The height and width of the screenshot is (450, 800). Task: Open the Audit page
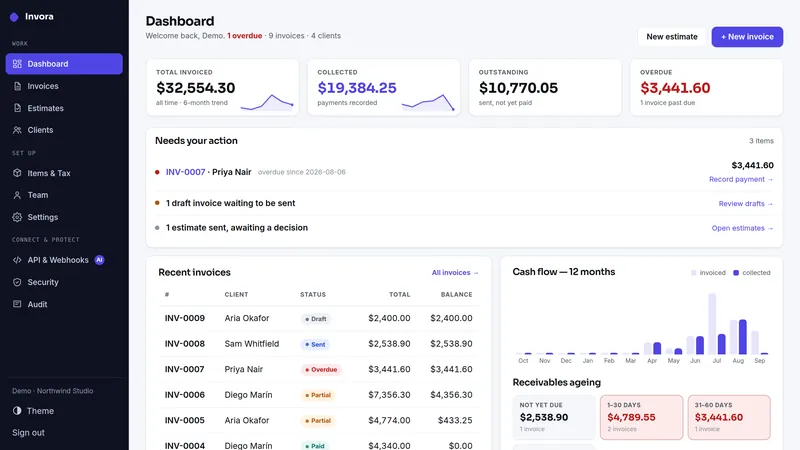pyautogui.click(x=64, y=304)
